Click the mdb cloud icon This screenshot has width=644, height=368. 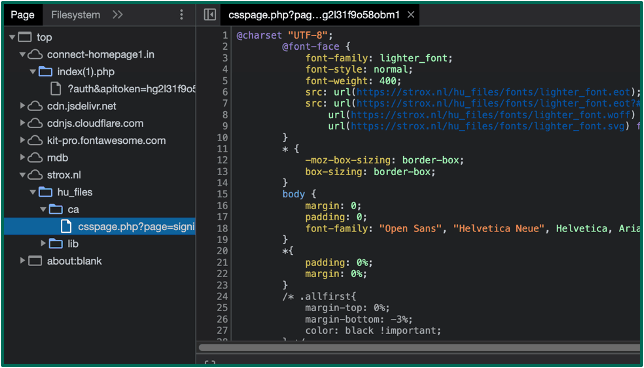[36, 158]
